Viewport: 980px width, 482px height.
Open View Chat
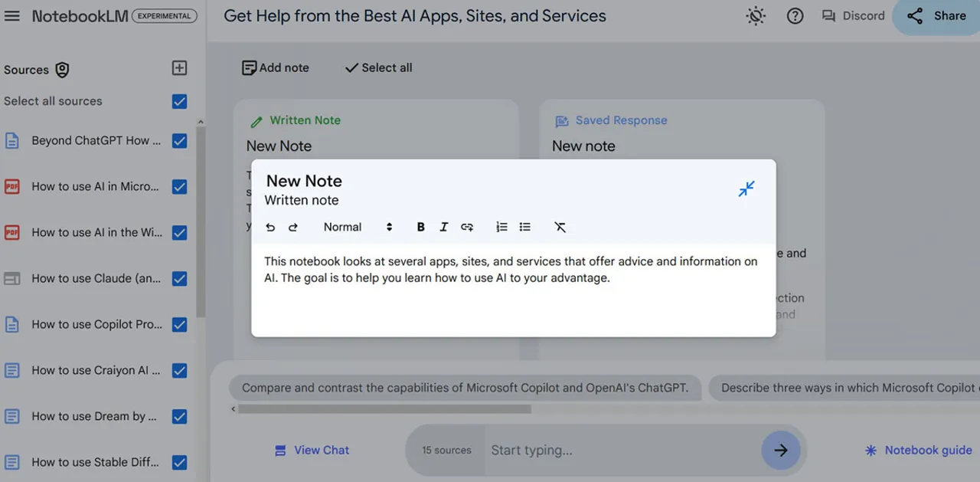pyautogui.click(x=312, y=450)
